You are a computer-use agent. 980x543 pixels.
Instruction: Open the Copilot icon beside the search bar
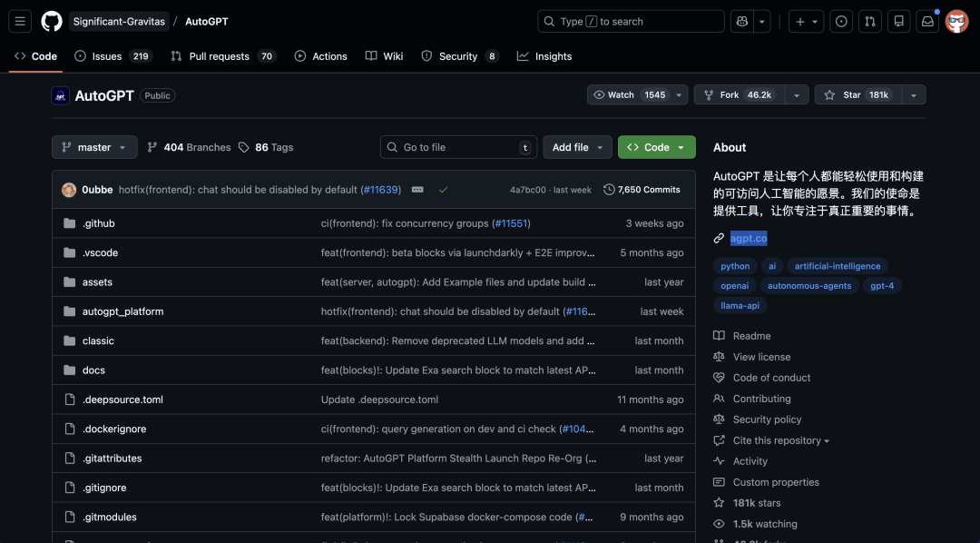(x=740, y=21)
